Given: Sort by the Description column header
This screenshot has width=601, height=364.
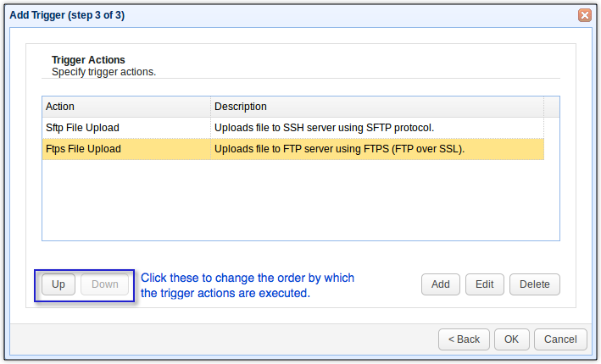Looking at the screenshot, I should point(376,107).
